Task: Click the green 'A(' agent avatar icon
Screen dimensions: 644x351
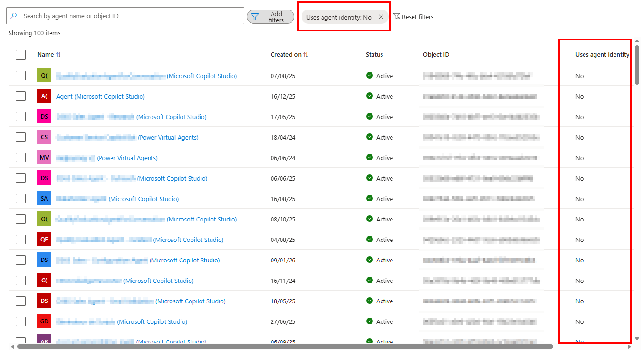Action: pyautogui.click(x=44, y=96)
